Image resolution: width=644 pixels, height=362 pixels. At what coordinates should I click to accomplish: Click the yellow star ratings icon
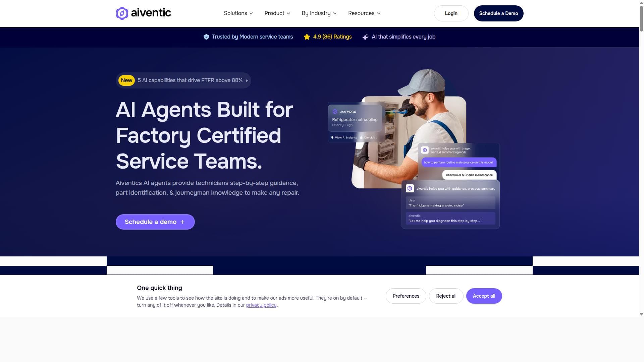(x=307, y=37)
